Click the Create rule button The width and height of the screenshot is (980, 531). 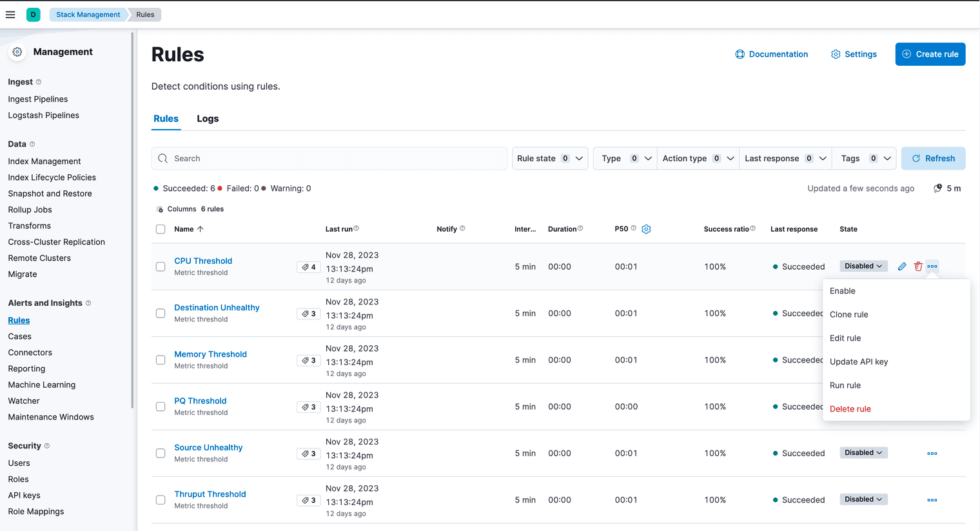coord(930,54)
